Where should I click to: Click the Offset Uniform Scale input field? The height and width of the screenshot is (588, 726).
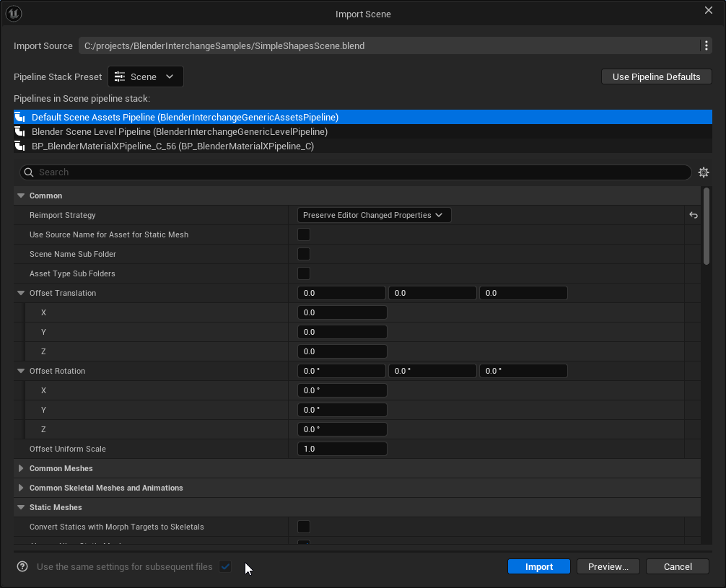[342, 449]
